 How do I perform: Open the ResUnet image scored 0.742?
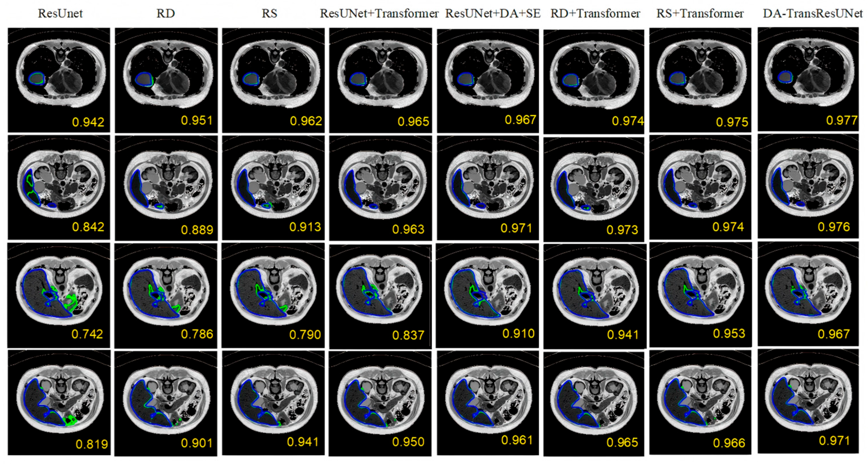(x=59, y=295)
